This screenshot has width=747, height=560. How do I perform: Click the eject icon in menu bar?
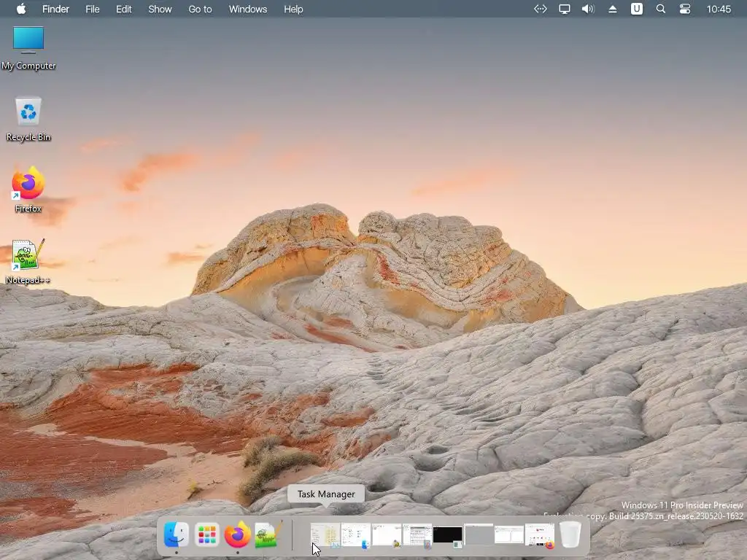click(x=613, y=9)
